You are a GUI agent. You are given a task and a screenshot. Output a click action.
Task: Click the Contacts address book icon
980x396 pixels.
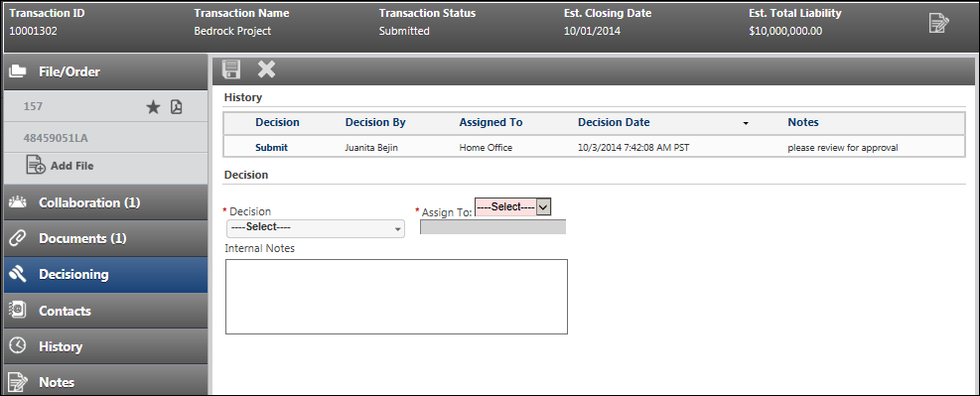coord(18,310)
